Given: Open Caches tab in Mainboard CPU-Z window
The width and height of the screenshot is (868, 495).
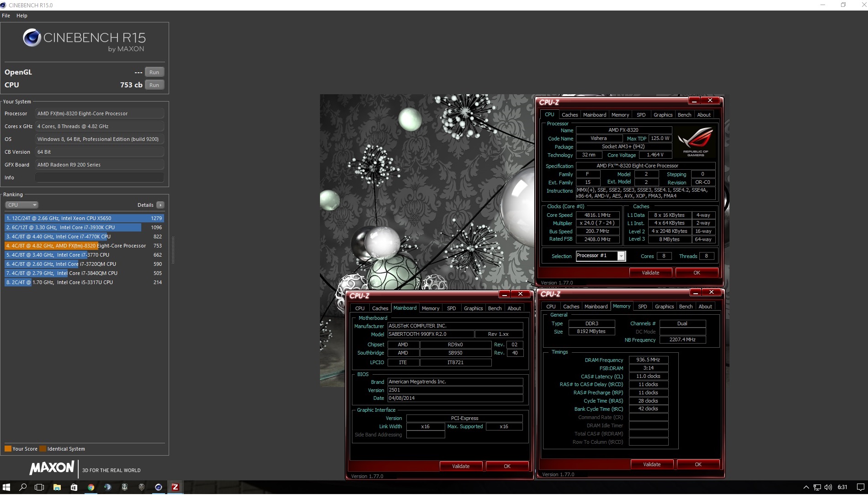Looking at the screenshot, I should pos(380,308).
